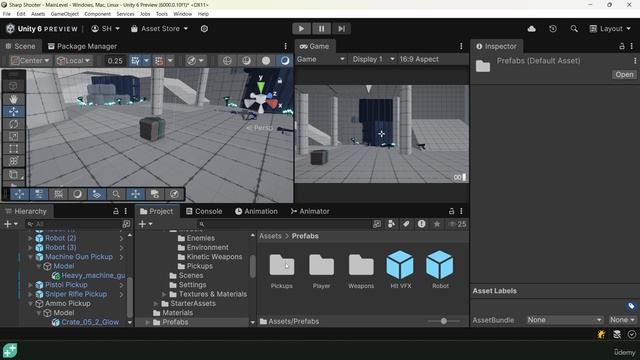Open the Unity cloud services icon

[x=531, y=29]
